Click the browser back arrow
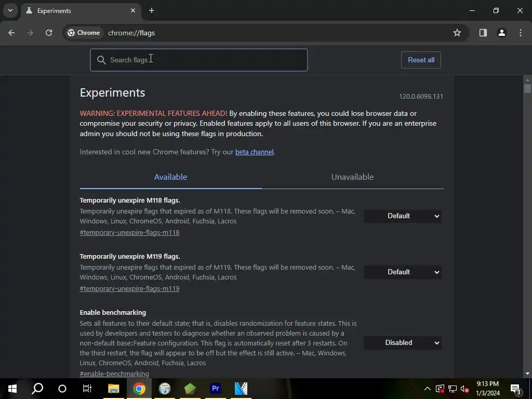The image size is (532, 399). click(x=11, y=33)
